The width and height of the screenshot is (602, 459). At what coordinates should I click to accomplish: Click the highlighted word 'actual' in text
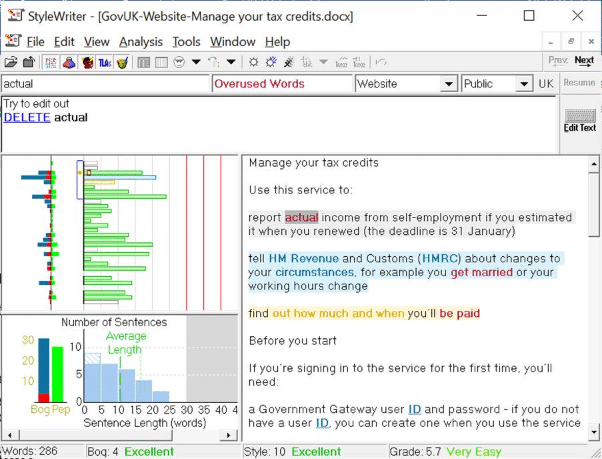301,217
